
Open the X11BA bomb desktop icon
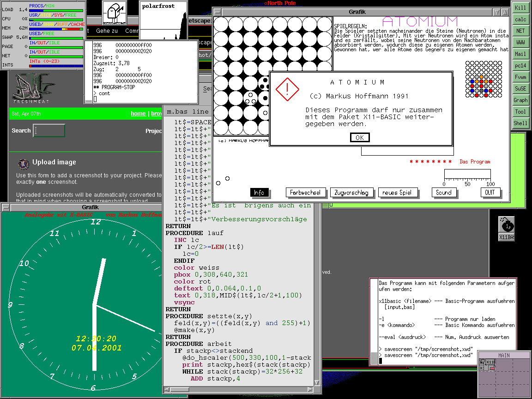(x=507, y=228)
